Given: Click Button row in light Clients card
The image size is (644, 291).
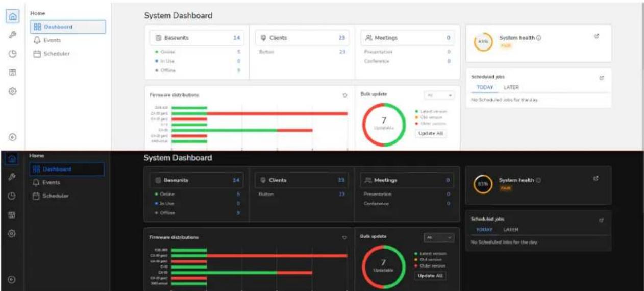Looking at the screenshot, I should coord(302,52).
